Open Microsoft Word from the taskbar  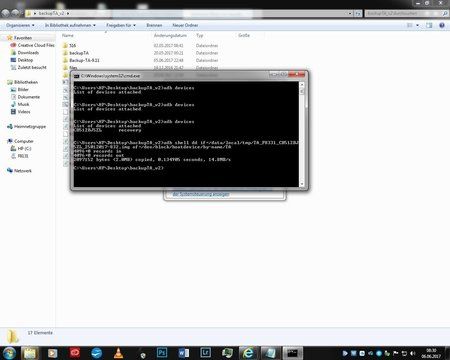(x=183, y=353)
